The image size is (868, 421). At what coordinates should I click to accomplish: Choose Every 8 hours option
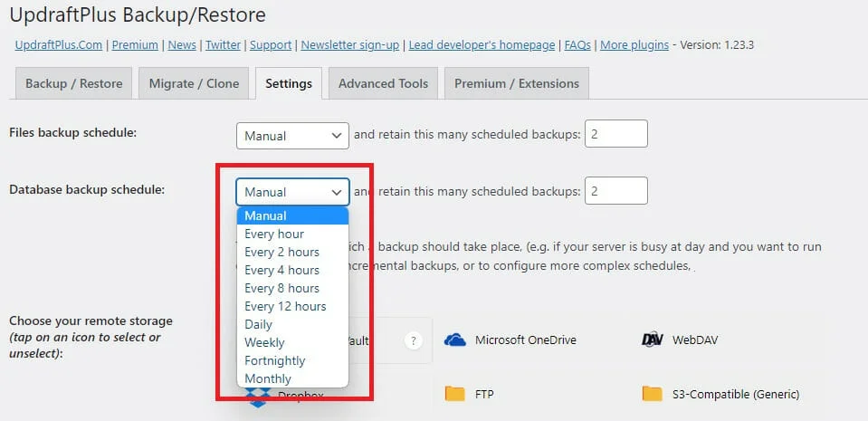293,288
